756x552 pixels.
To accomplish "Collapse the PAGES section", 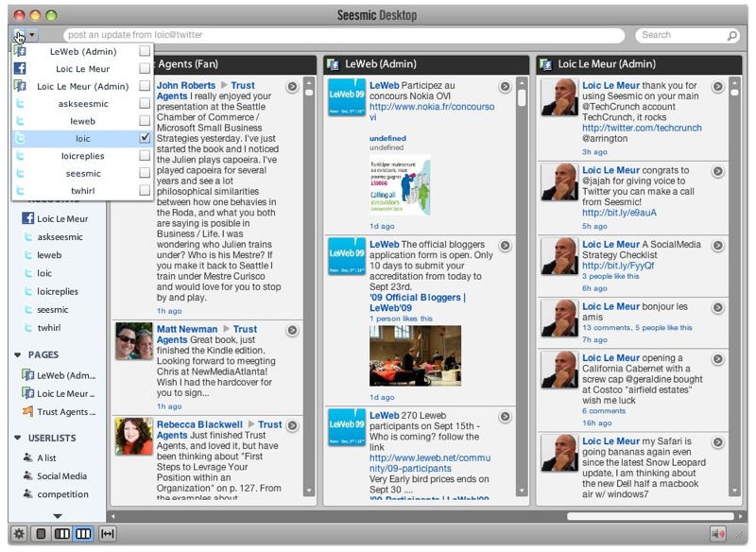I will 18,354.
